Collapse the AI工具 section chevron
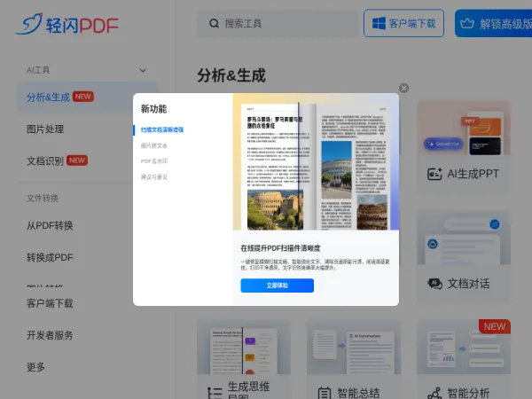 tap(143, 70)
